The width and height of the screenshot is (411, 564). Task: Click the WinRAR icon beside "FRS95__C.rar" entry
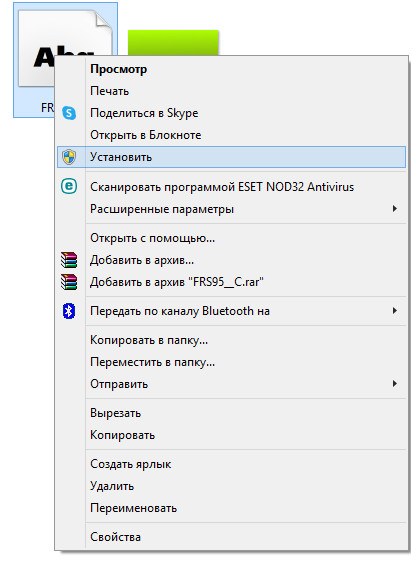pyautogui.click(x=69, y=282)
